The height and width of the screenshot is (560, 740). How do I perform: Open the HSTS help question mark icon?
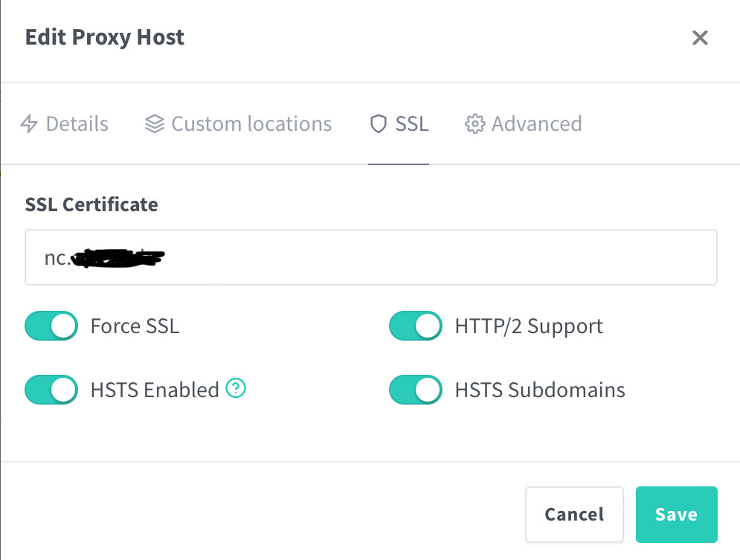[236, 388]
